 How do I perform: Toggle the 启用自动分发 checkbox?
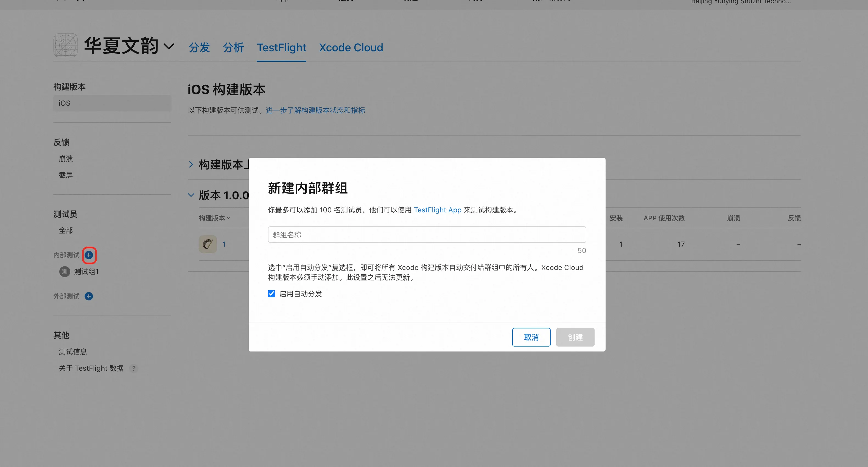tap(271, 294)
